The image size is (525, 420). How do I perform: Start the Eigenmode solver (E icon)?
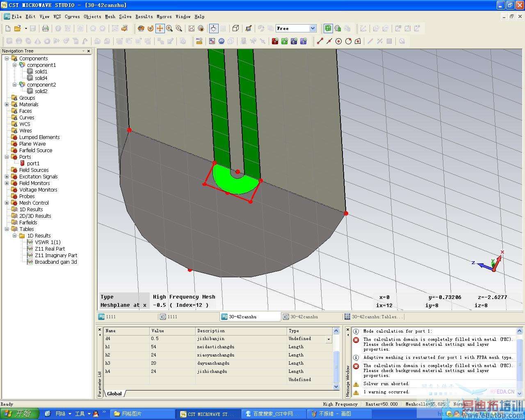(x=294, y=41)
